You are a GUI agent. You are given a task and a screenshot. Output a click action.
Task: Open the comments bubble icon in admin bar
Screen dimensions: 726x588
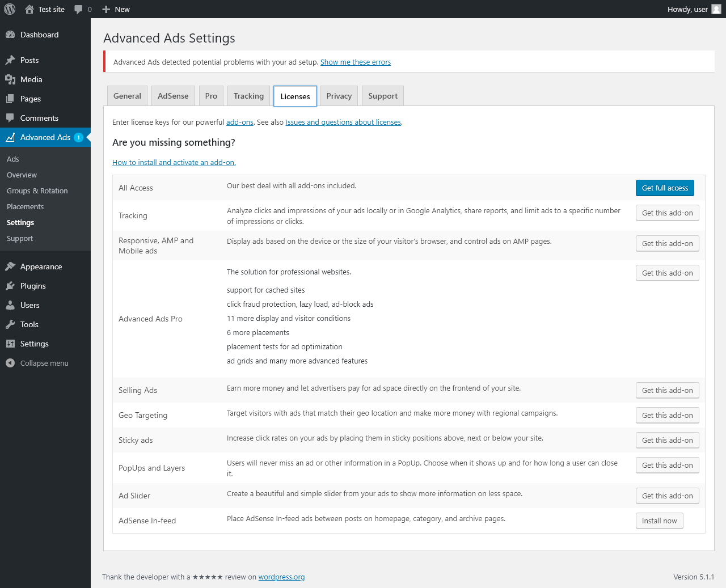[x=79, y=9]
